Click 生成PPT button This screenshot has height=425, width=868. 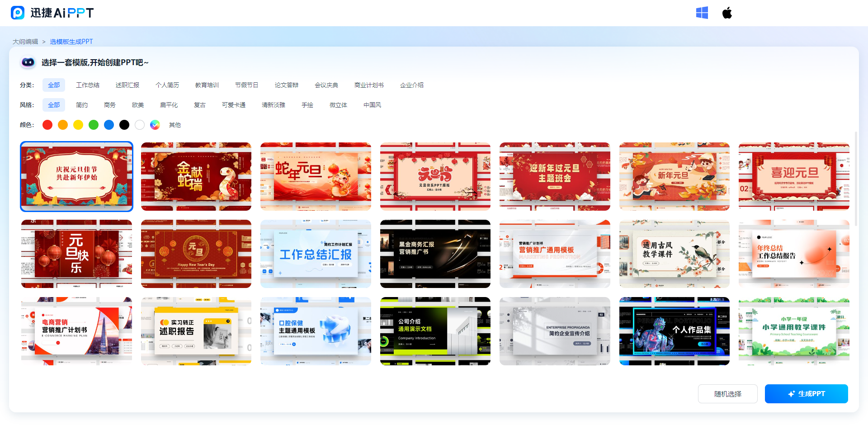click(x=807, y=394)
